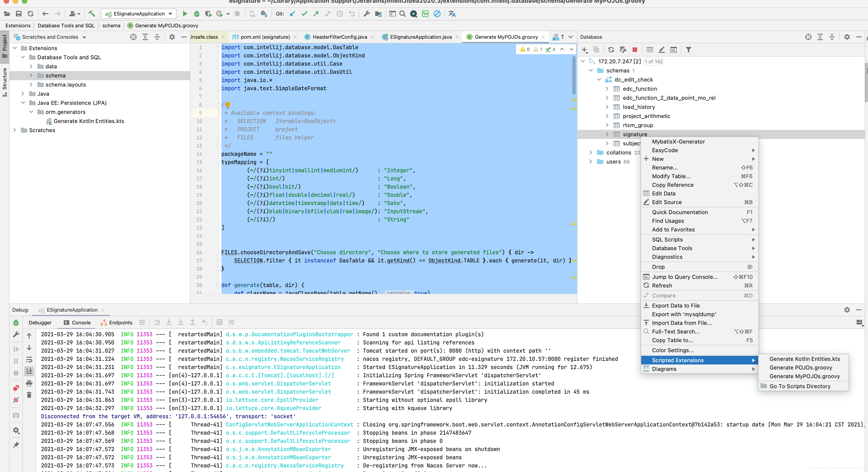Step down the stack trace arrow
The height and width of the screenshot is (472, 868).
[29, 348]
